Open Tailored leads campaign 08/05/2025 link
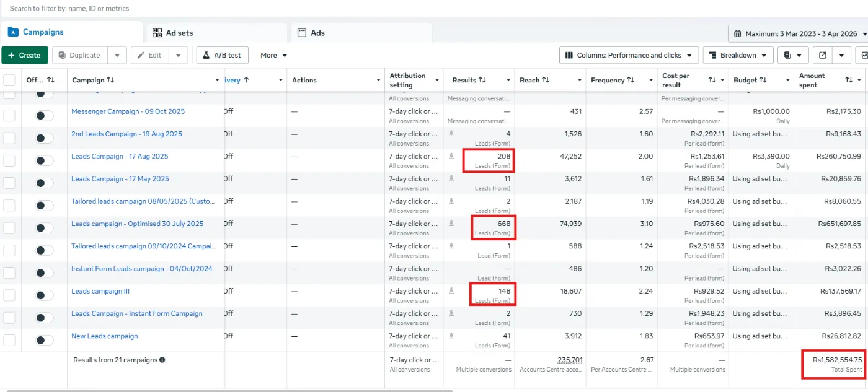This screenshot has width=868, height=392. pyautogui.click(x=144, y=201)
